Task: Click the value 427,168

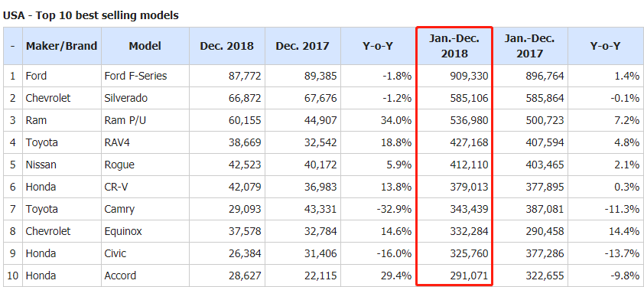Action: coord(468,142)
